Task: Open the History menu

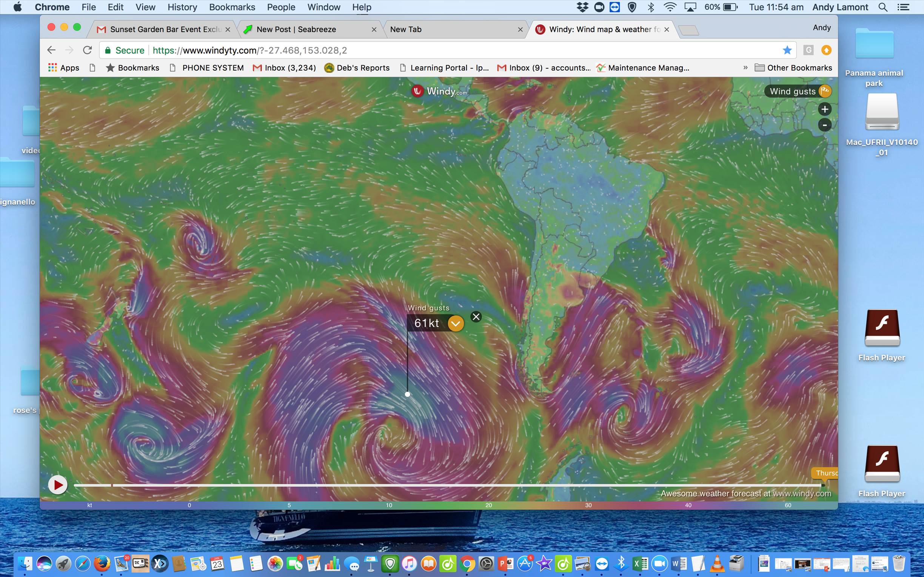Action: coord(182,7)
